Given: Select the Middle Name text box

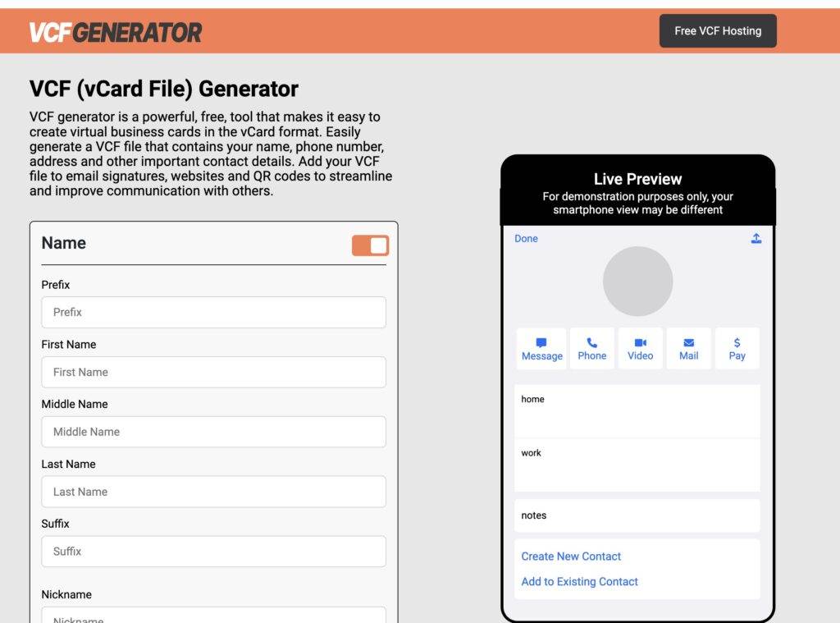Looking at the screenshot, I should click(x=213, y=433).
